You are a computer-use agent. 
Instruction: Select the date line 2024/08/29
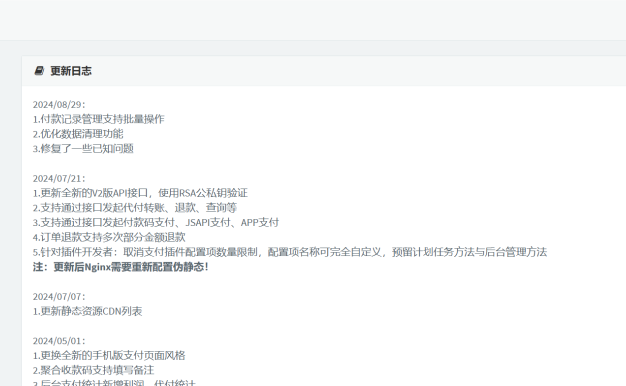click(x=59, y=105)
